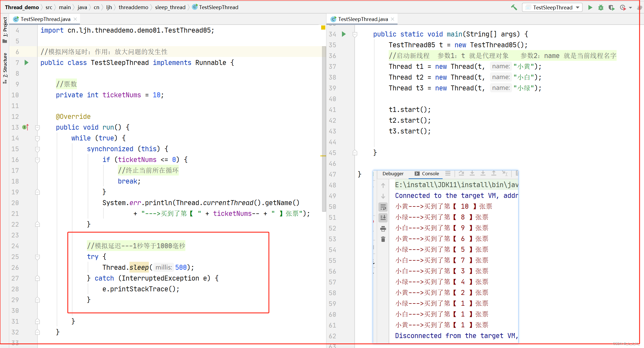The width and height of the screenshot is (644, 348).
Task: Toggle the Structure tool window stripe
Action: [x=5, y=68]
